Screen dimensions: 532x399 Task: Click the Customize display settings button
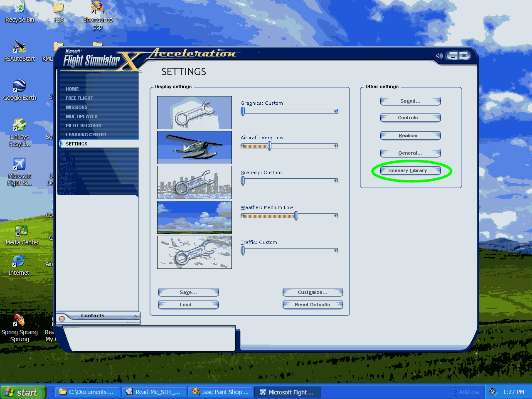tap(313, 293)
